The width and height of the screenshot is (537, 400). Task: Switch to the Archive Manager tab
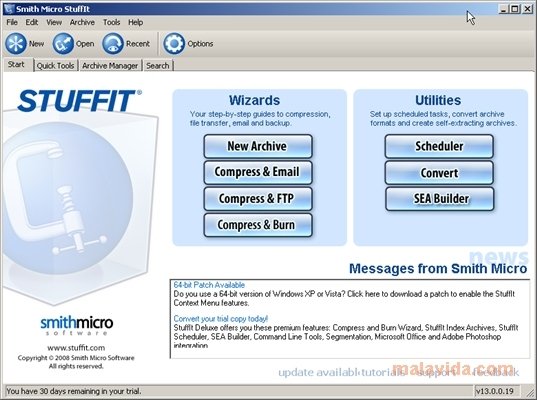coord(110,65)
